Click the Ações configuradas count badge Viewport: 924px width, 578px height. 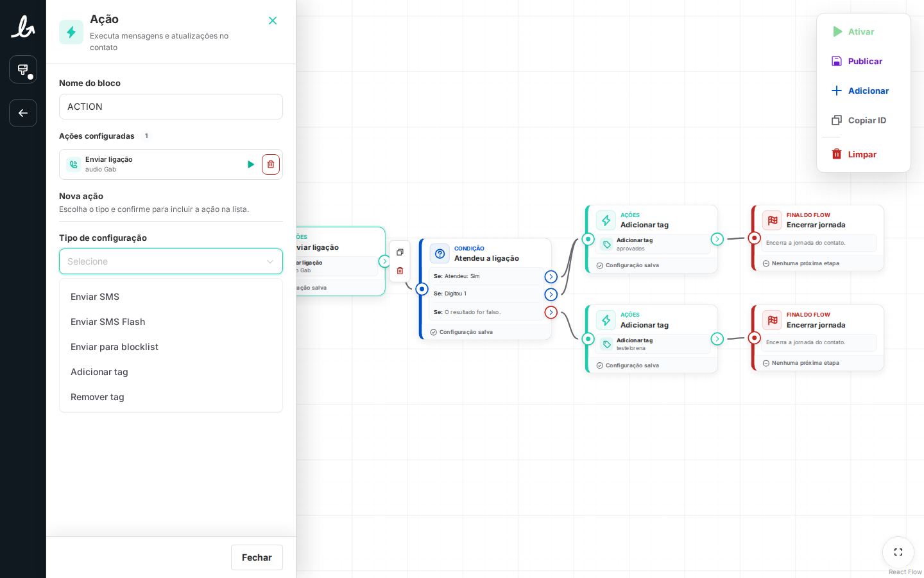pos(146,136)
